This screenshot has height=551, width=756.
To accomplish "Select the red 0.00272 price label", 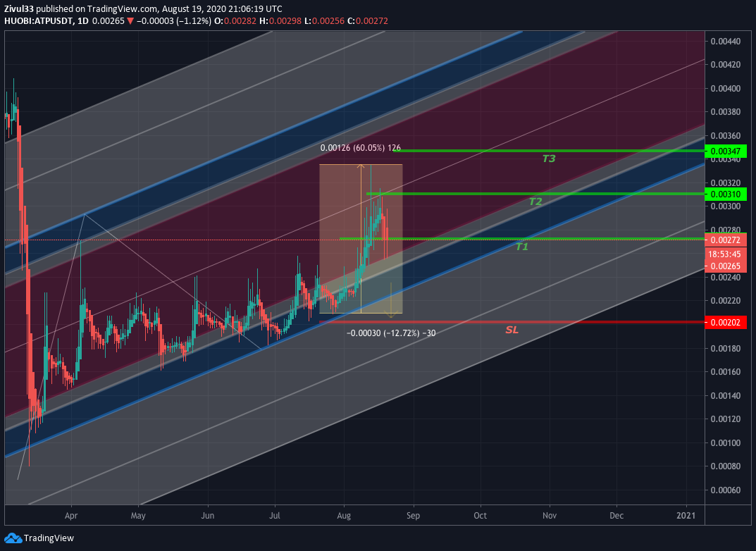I will [x=726, y=240].
